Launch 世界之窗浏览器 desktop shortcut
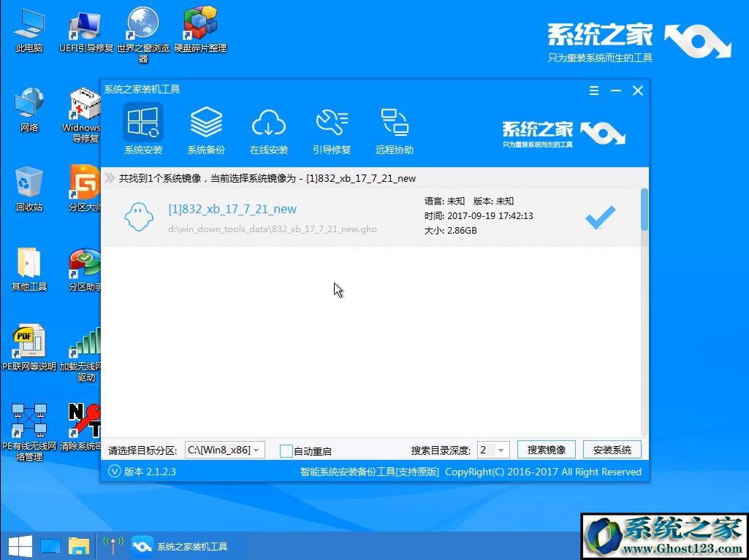The height and width of the screenshot is (560, 749). click(143, 36)
